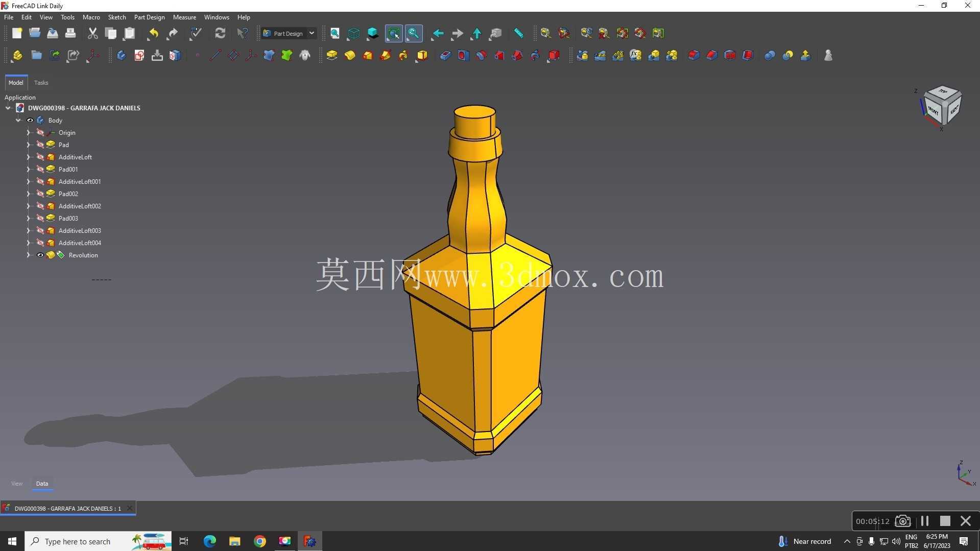
Task: Show the hidden AdditiveLoft001 feature
Action: click(x=40, y=182)
